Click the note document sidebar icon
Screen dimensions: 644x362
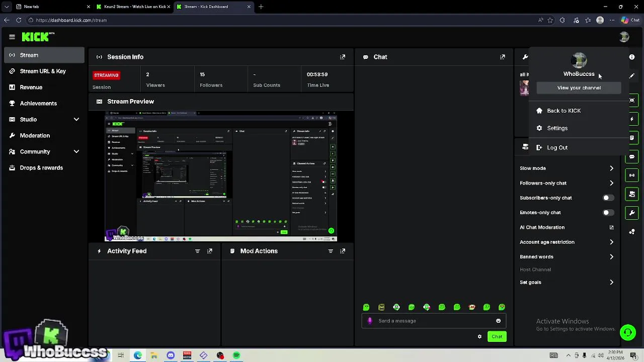[632, 138]
